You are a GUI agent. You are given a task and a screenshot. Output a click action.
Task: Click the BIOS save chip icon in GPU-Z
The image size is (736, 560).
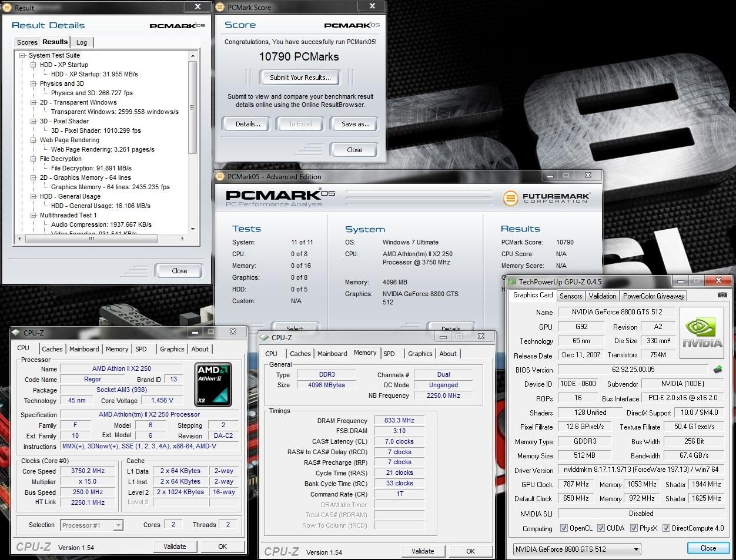coord(717,370)
